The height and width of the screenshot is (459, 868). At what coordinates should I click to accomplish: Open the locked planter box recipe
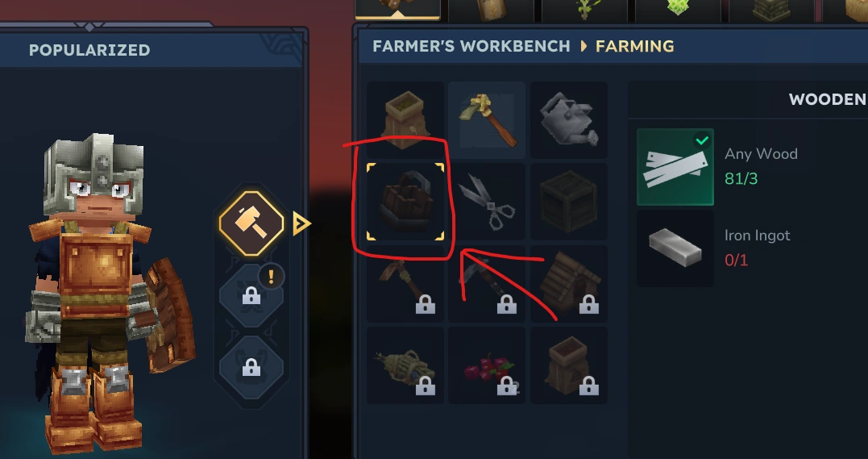pos(568,365)
